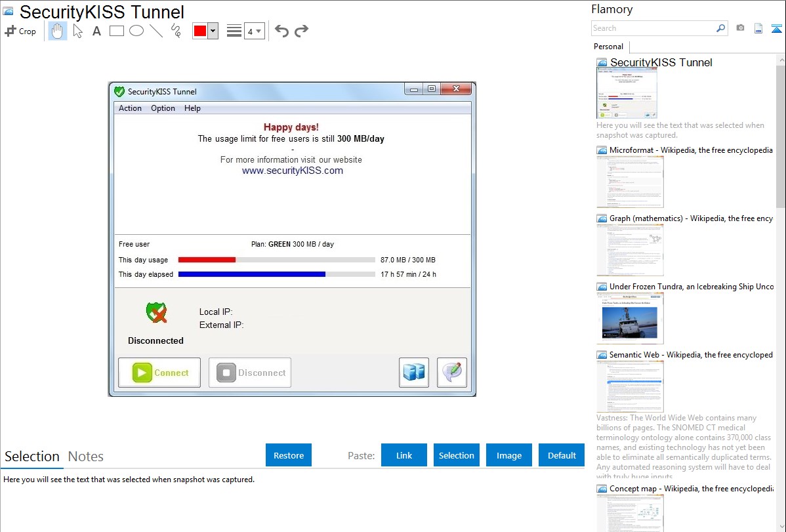Click the snapshot icon beside Under Frozen Tundra
786x532 pixels.
pos(602,287)
